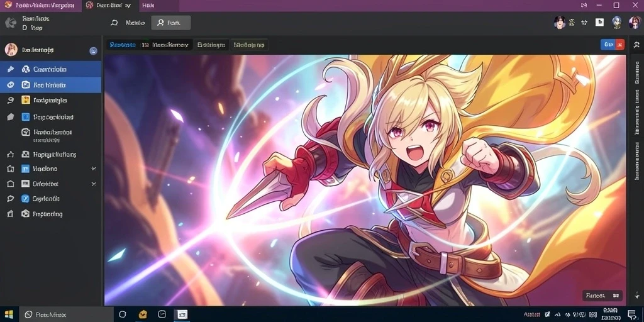The width and height of the screenshot is (644, 322).
Task: Click the round blue badge beside the profile name
Action: [93, 51]
